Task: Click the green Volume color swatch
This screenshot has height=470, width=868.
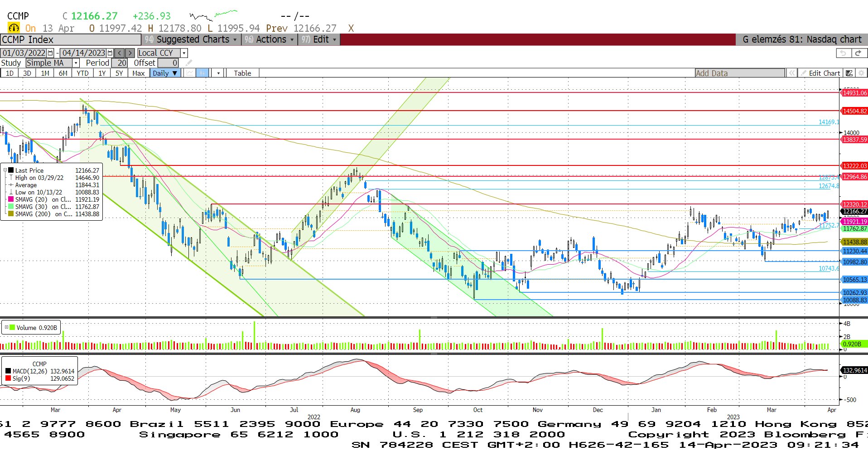Action: (x=12, y=327)
